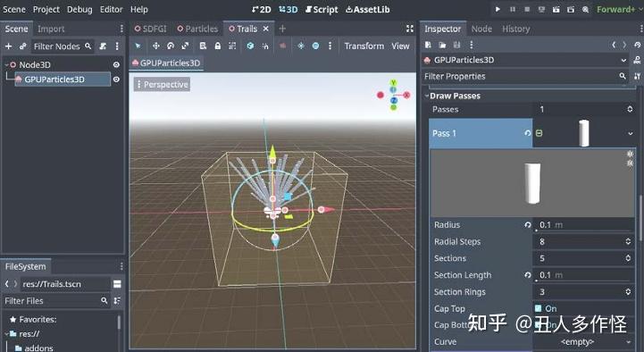Toggle the preview environment globe icon
644x352 pixels.
coord(315,46)
